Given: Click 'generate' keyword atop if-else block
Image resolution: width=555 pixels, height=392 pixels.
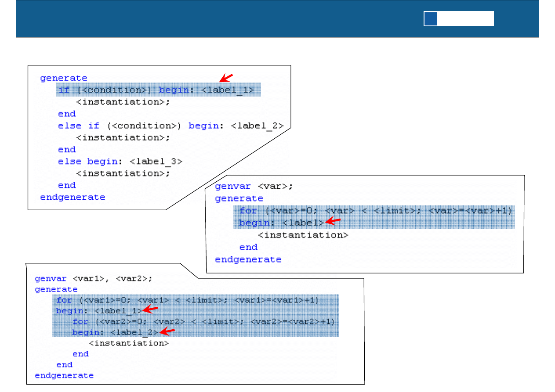Looking at the screenshot, I should coord(64,78).
